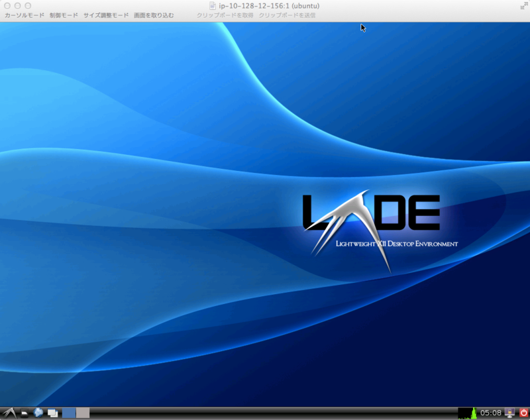Click クリップボードを取得 toolbar item

tap(225, 15)
